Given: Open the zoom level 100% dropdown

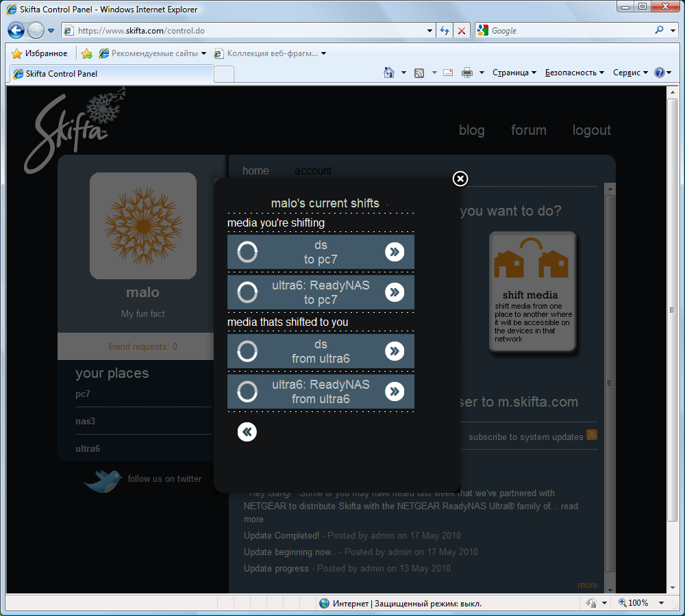Looking at the screenshot, I should point(662,603).
